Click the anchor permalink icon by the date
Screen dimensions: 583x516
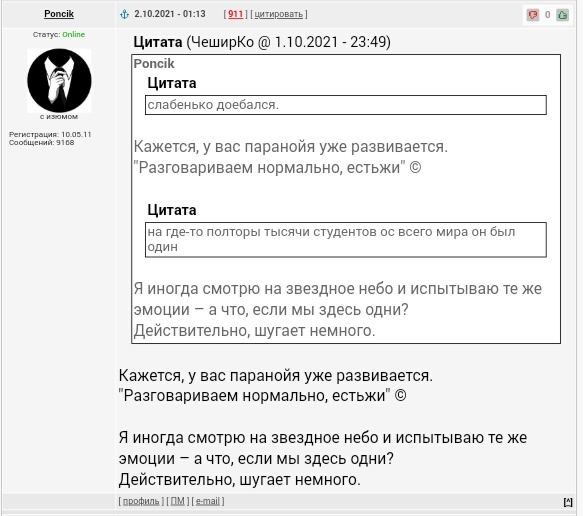124,14
